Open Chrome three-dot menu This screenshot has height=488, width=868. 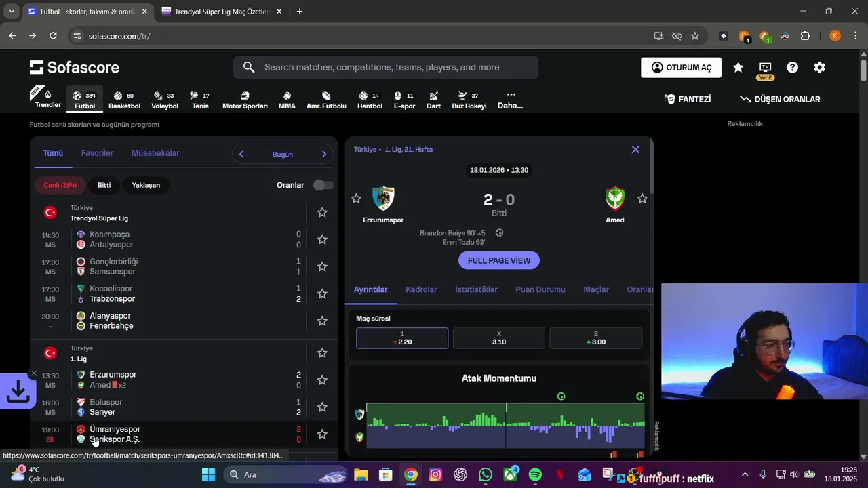coord(857,36)
